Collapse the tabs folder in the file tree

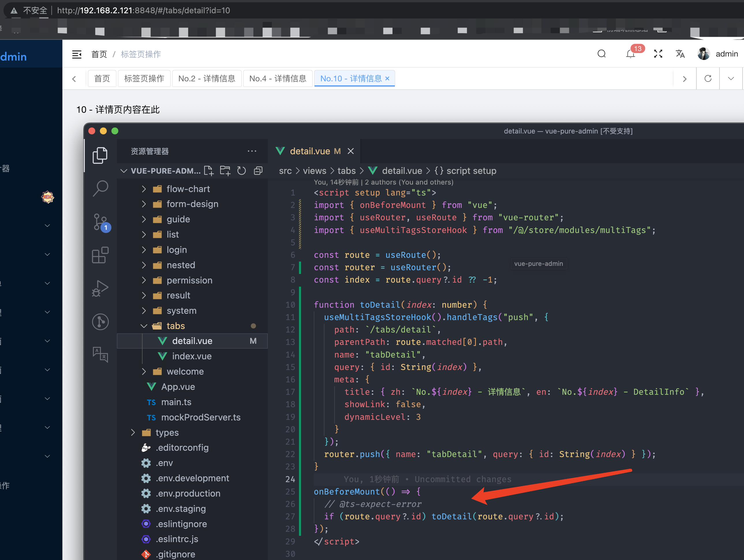[x=144, y=326]
